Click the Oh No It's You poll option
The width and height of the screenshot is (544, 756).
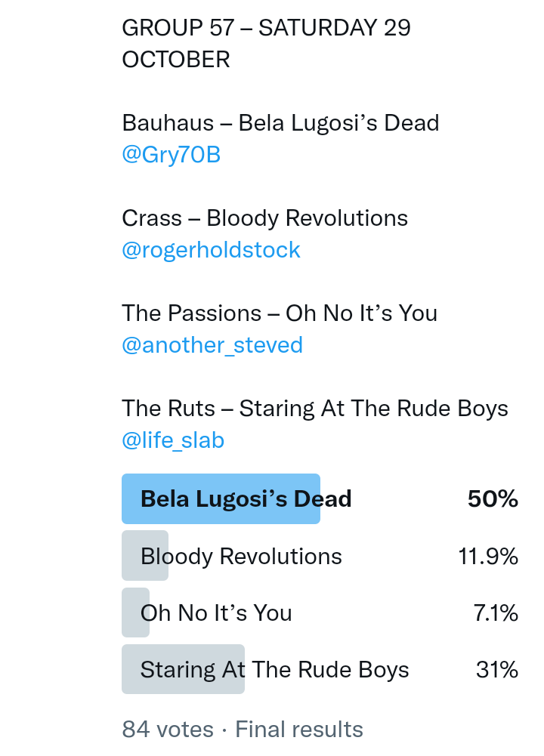pyautogui.click(x=216, y=613)
